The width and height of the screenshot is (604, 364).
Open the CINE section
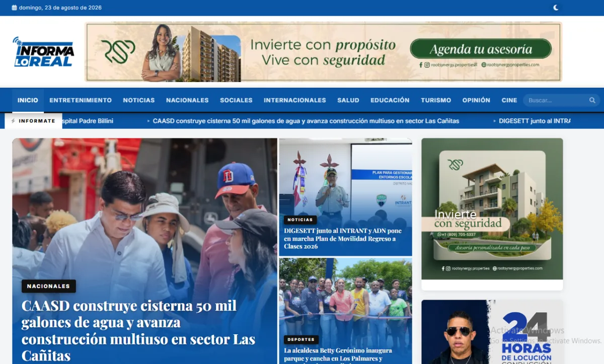pos(509,100)
